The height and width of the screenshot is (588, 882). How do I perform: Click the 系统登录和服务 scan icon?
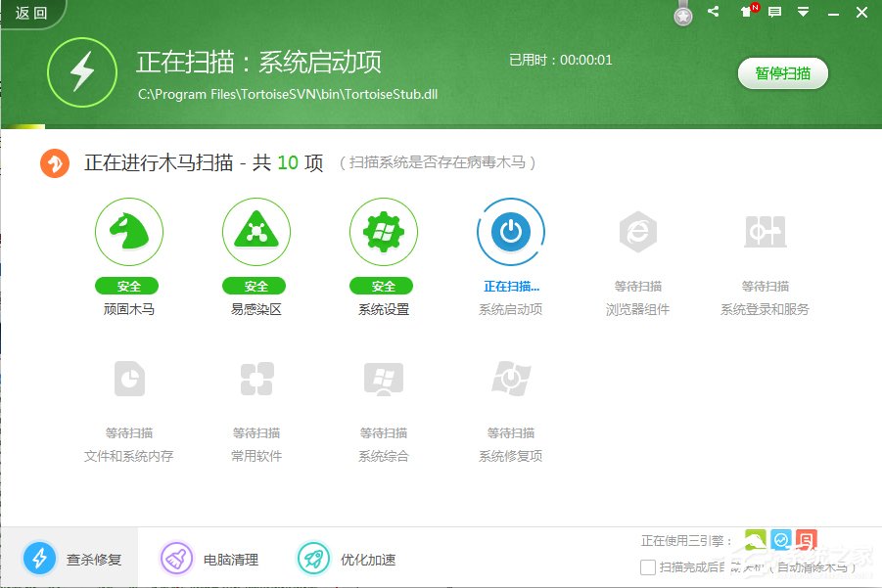765,232
